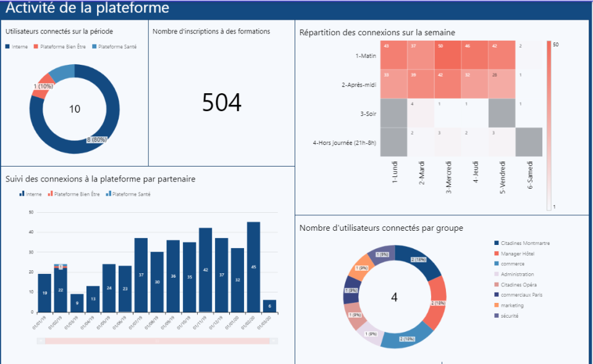Toggle Citadines Montmartre in group legend
593x364 pixels.
(522, 243)
